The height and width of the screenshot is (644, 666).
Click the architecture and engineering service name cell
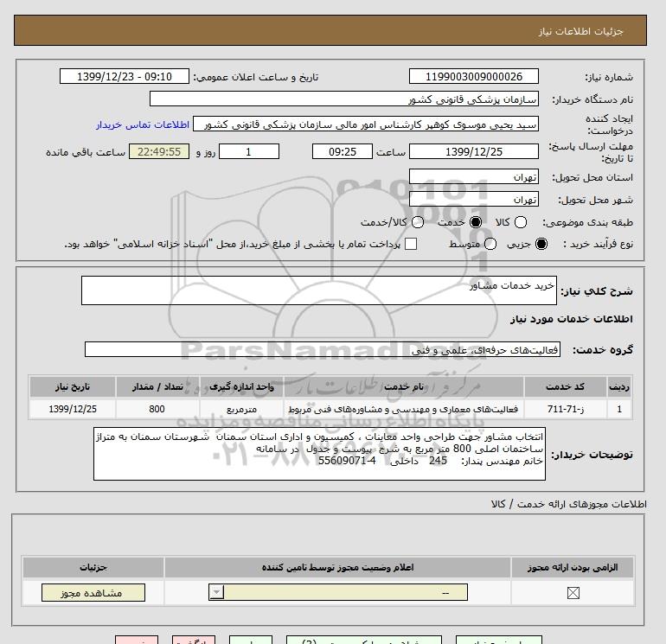tap(404, 409)
